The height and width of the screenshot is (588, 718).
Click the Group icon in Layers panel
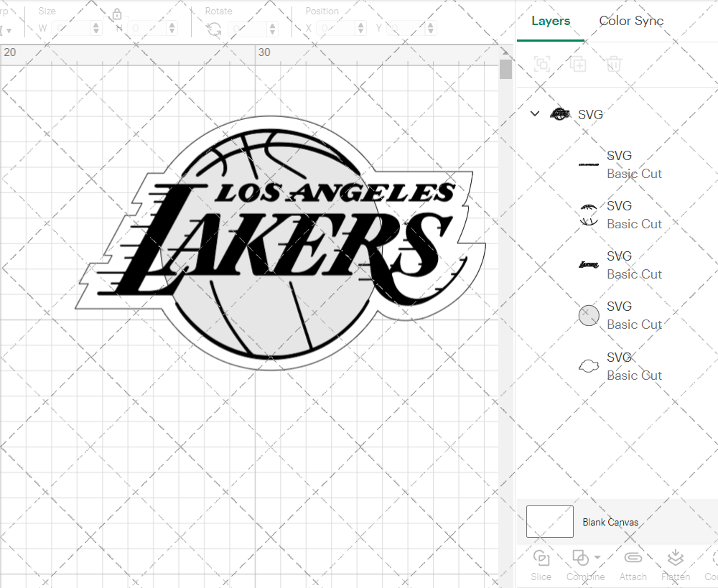[543, 64]
